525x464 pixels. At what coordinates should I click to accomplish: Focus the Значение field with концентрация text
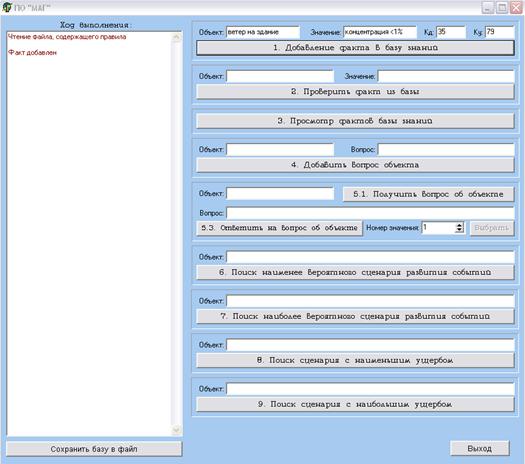pyautogui.click(x=380, y=32)
